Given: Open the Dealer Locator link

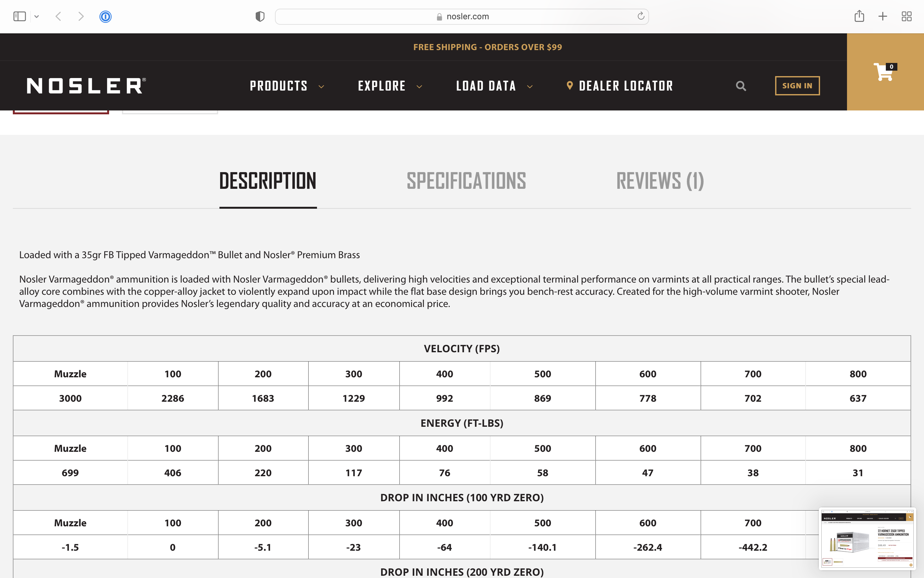Looking at the screenshot, I should click(x=626, y=86).
